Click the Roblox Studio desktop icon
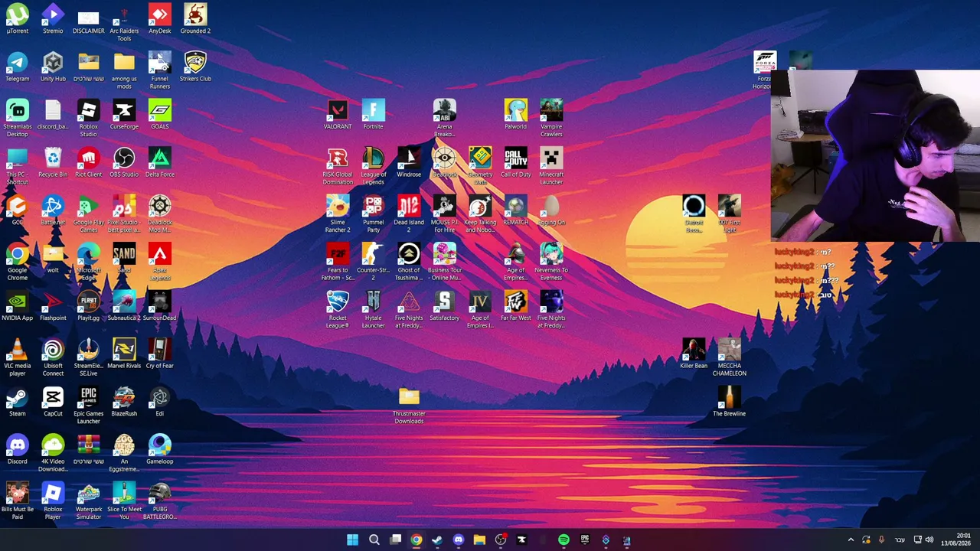 88,119
